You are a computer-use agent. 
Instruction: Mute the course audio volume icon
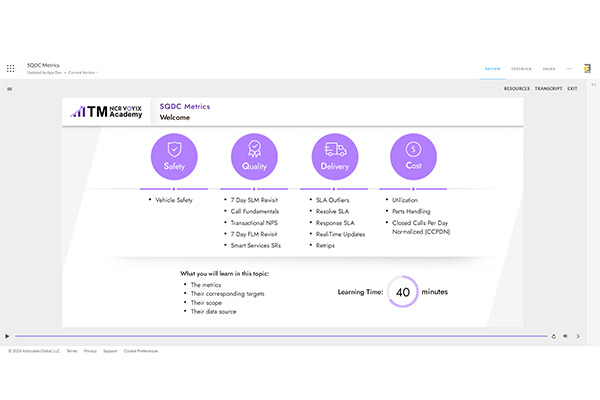click(565, 336)
